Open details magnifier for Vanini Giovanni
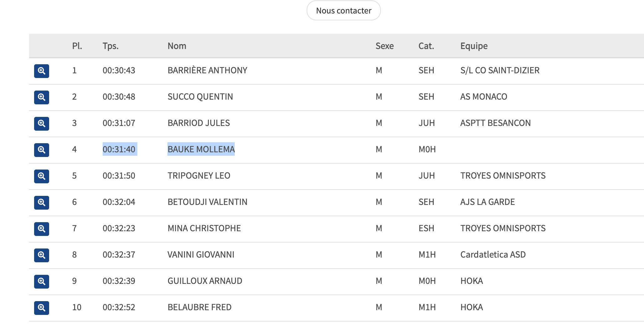644x324 pixels. 42,255
